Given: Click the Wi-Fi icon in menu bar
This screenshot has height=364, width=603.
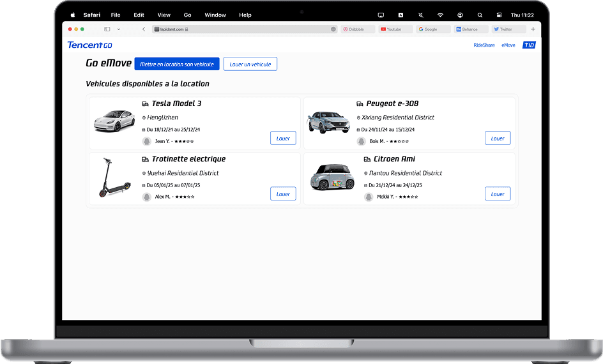Looking at the screenshot, I should tap(440, 15).
